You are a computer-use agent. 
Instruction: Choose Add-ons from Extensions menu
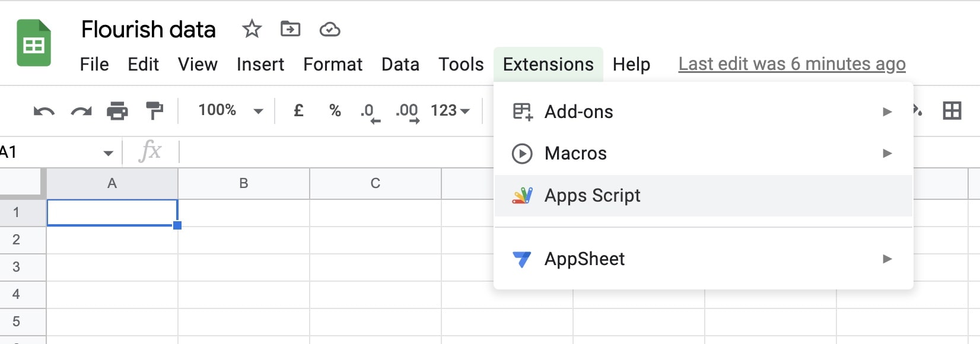[x=703, y=112]
